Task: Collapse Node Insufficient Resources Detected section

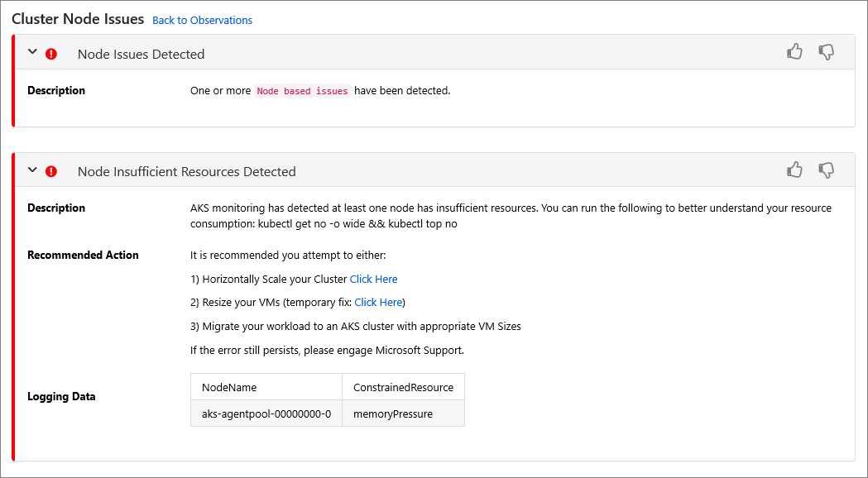Action: [x=32, y=170]
